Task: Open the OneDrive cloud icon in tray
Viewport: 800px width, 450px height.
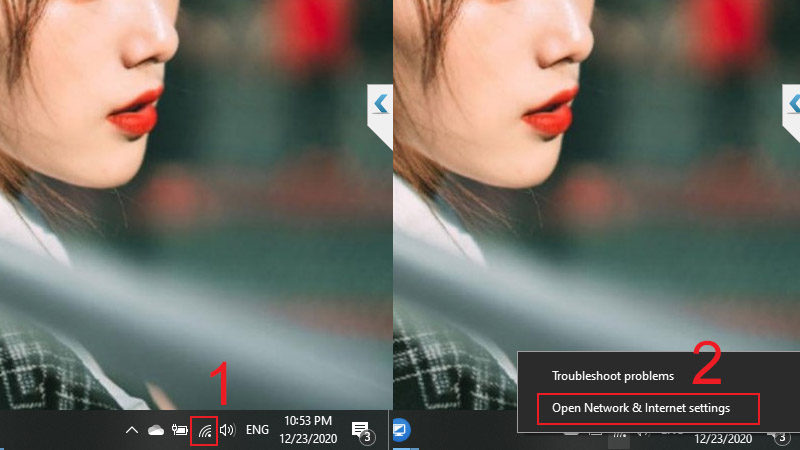Action: pos(156,431)
